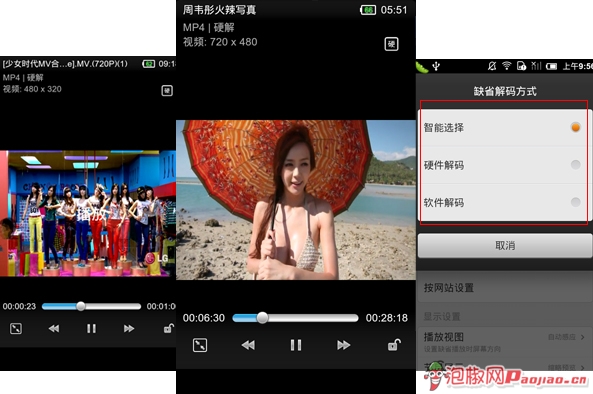Screen dimensions: 593x394
Task: Click 视频: 720 x 480 resolution text
Action: pos(220,42)
